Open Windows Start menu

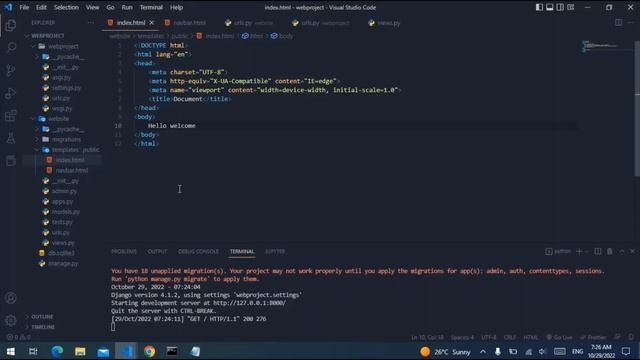[11, 351]
